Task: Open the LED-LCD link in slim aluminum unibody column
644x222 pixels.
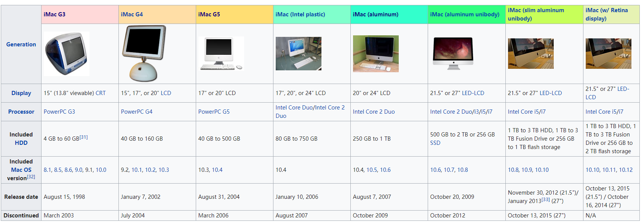Action: (550, 93)
